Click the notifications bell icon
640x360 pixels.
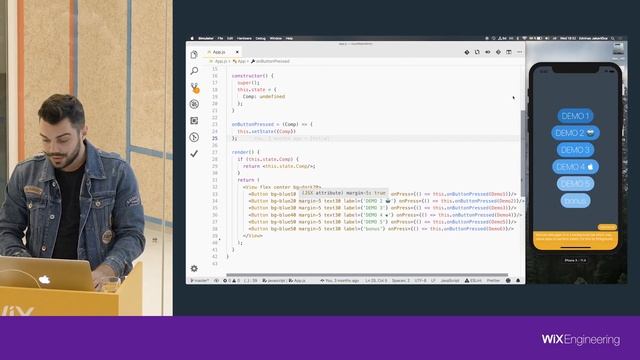518,281
